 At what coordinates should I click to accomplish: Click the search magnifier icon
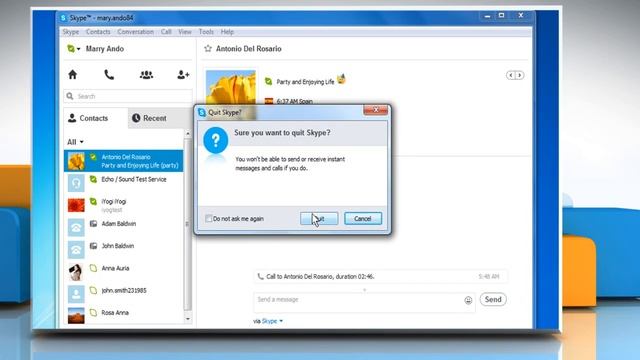click(70, 96)
